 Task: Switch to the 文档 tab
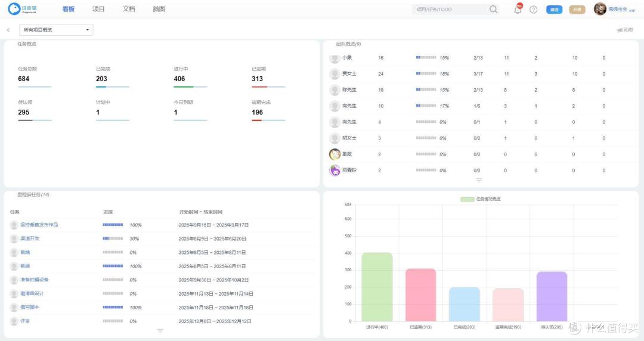point(129,9)
